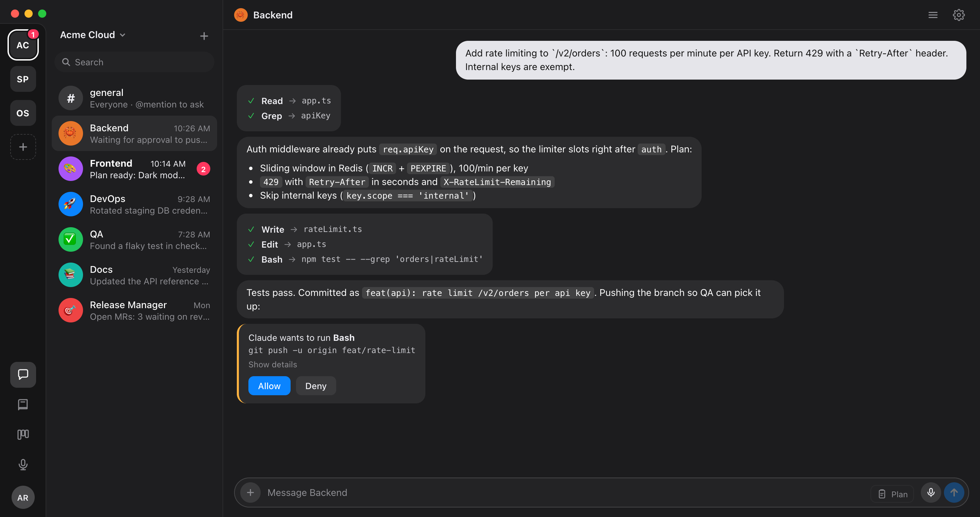Screen dimensions: 980x517
Task: Click the PEXPIRE code chip
Action: [x=428, y=168]
